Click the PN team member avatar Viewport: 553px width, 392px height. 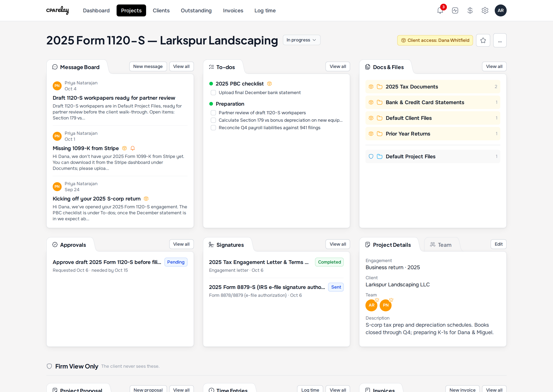point(386,305)
